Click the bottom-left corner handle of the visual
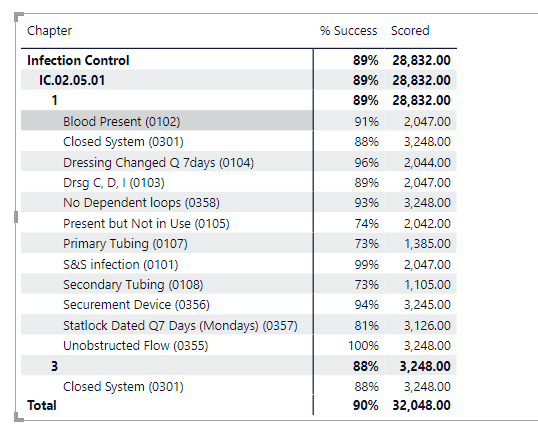The height and width of the screenshot is (439, 538). coord(18,417)
